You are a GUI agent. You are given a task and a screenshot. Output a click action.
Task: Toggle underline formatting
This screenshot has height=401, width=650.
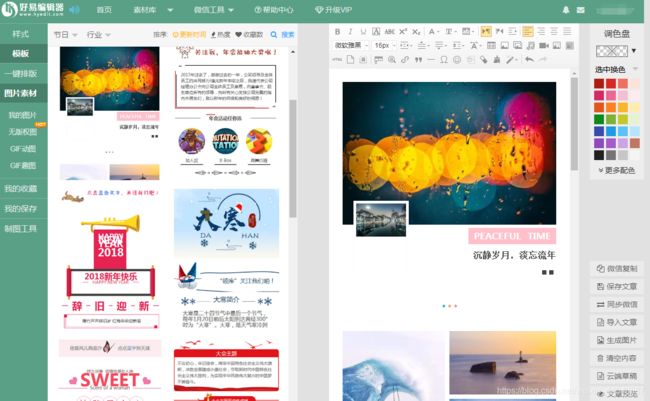(364, 32)
